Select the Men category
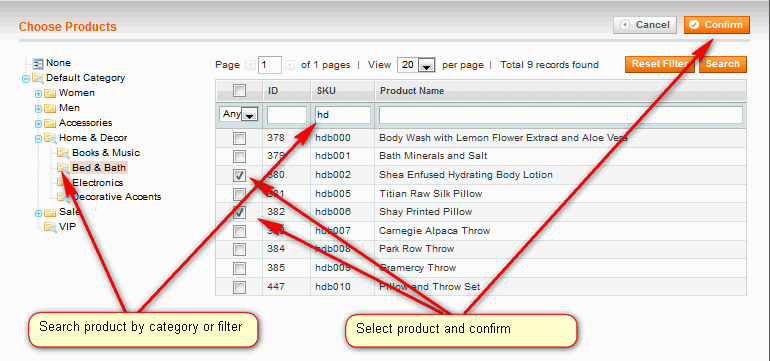 (x=69, y=108)
